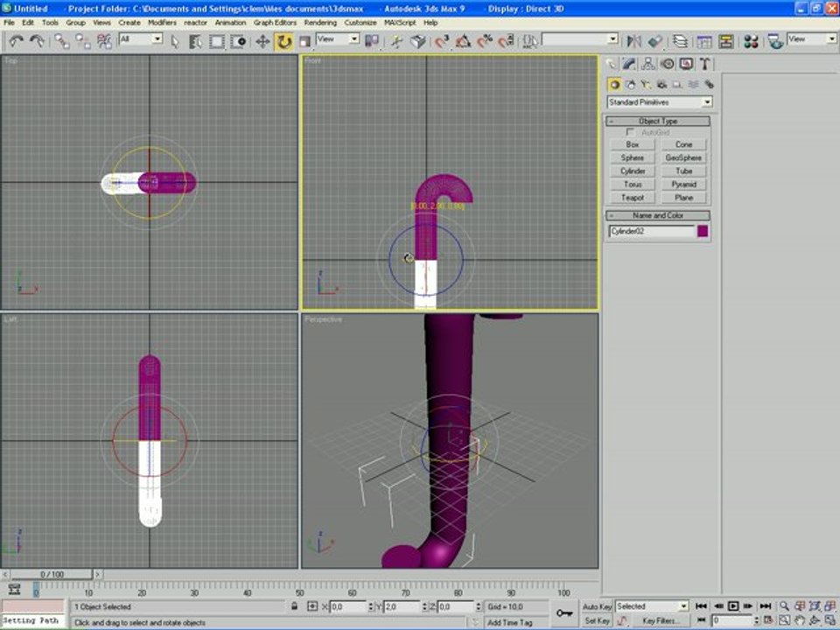Viewport: 840px width, 630px height.
Task: Click the Cylinder02 object name field
Action: [651, 231]
